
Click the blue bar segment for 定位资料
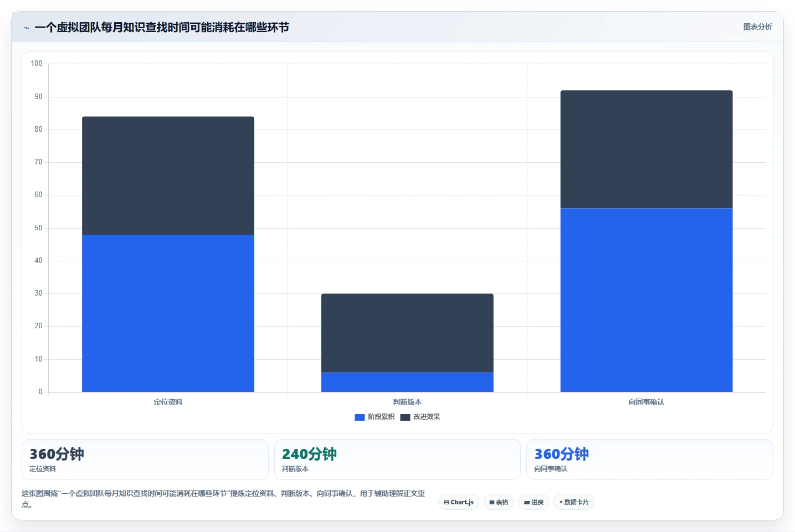pos(168,313)
